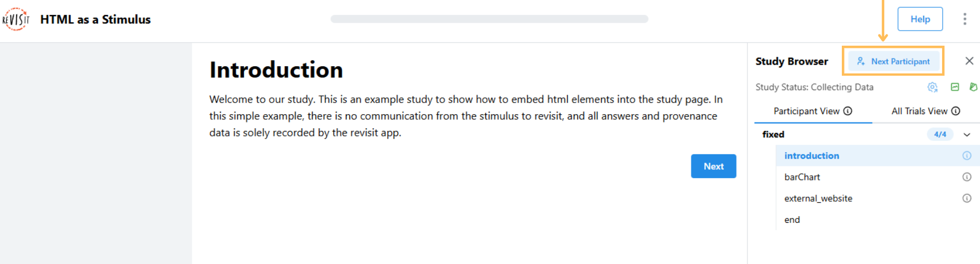Show info for the barChart component
This screenshot has height=264, width=980.
point(967,177)
